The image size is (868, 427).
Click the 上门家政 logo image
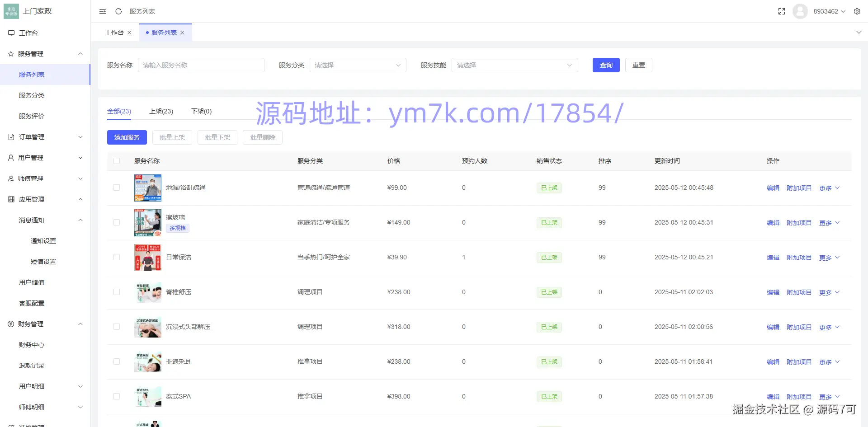tap(11, 11)
